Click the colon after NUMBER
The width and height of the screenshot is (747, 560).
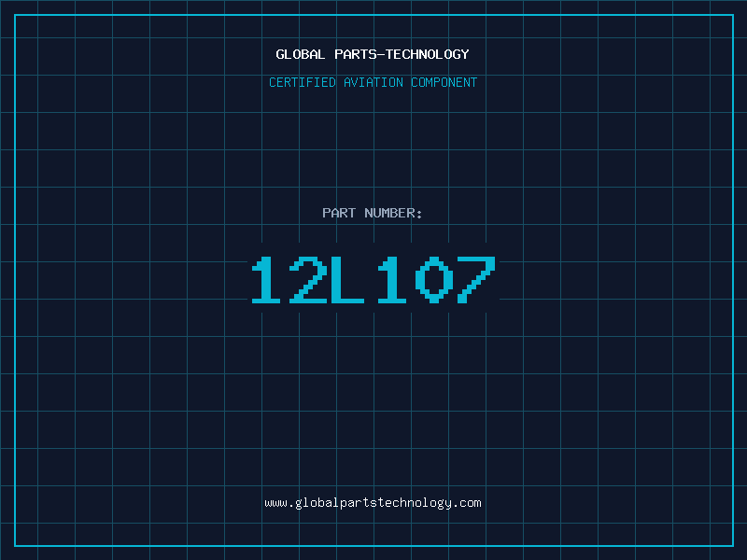(419, 215)
